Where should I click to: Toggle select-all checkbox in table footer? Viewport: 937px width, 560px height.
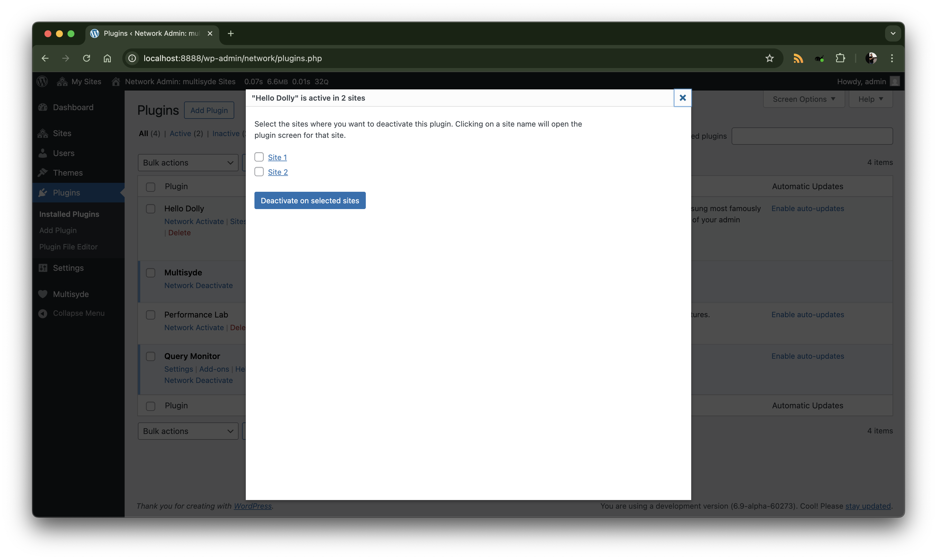[x=151, y=406]
